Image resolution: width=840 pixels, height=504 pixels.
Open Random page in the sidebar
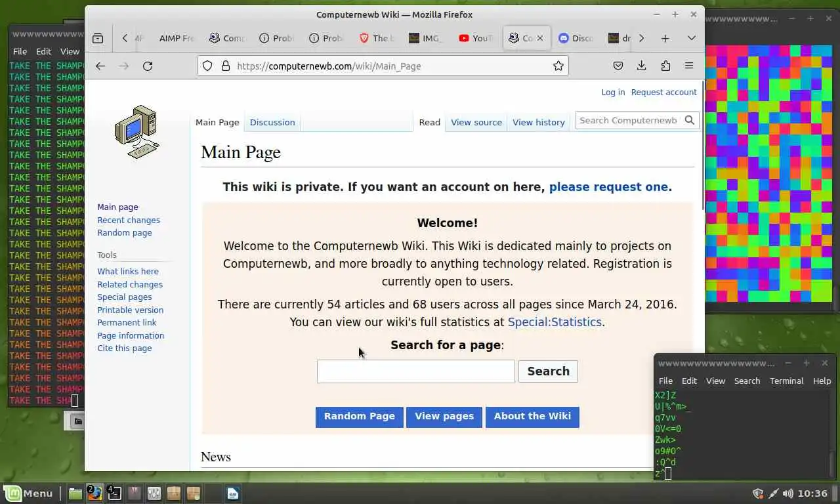[125, 233]
